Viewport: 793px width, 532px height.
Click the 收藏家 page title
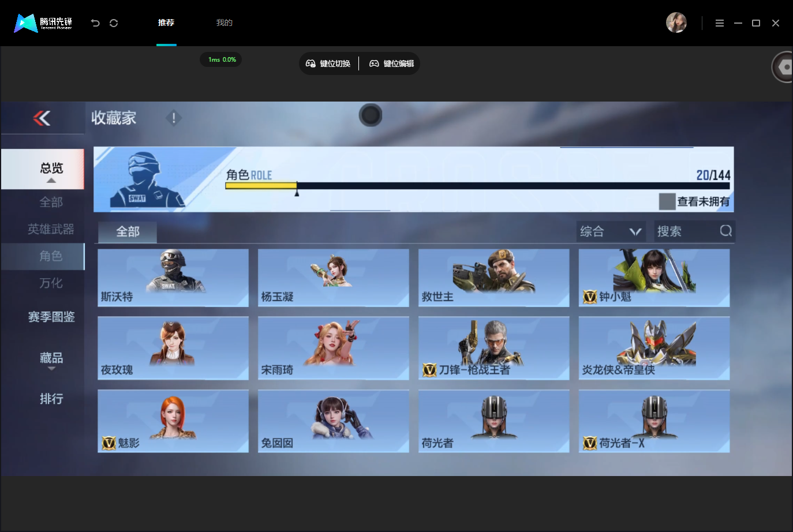click(114, 118)
